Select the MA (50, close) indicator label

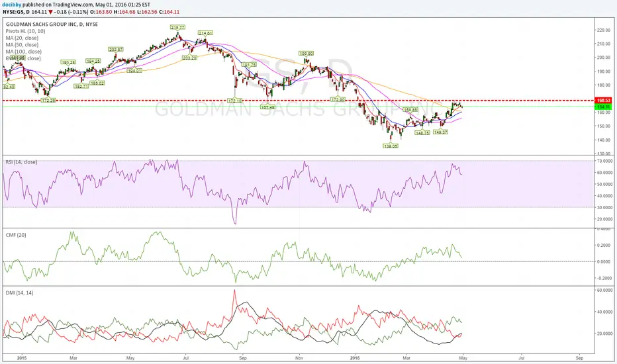(22, 44)
